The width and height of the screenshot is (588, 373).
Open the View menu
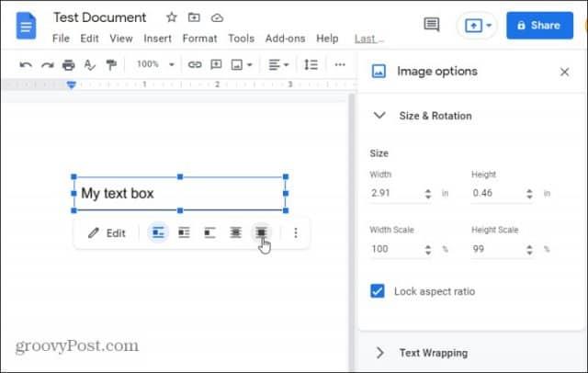(x=121, y=39)
